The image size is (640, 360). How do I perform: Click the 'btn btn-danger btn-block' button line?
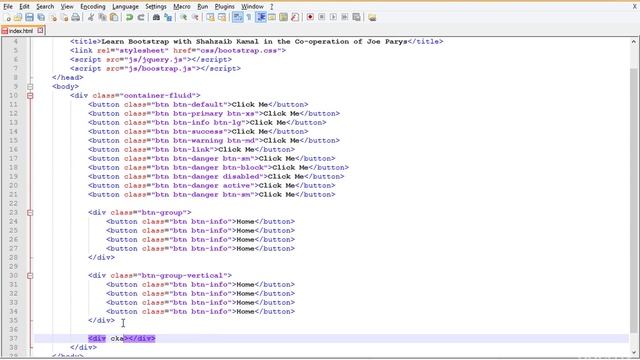tap(218, 167)
